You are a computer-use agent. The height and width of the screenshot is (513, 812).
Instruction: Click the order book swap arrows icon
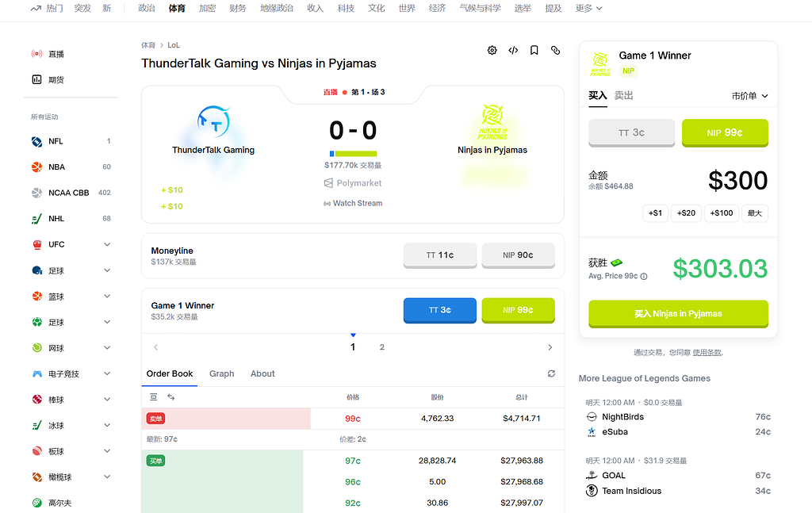[170, 396]
